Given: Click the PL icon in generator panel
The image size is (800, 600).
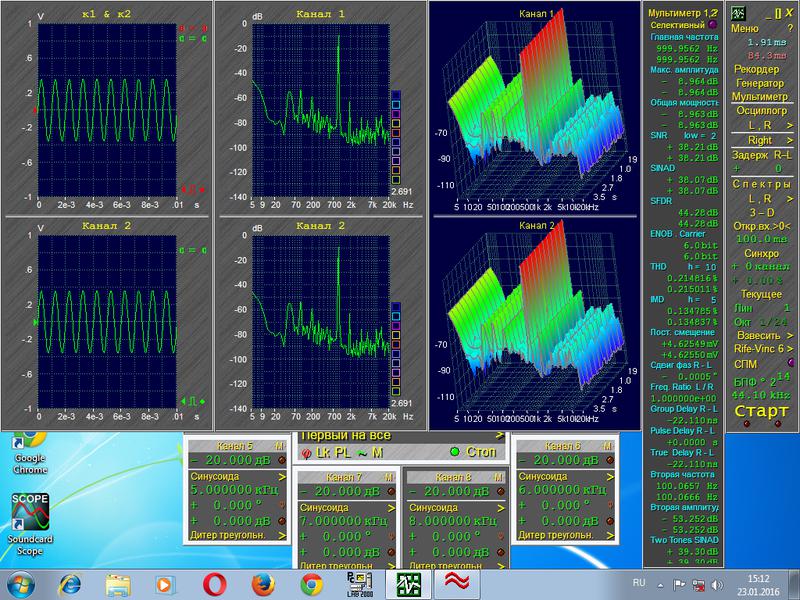Looking at the screenshot, I should click(x=342, y=452).
